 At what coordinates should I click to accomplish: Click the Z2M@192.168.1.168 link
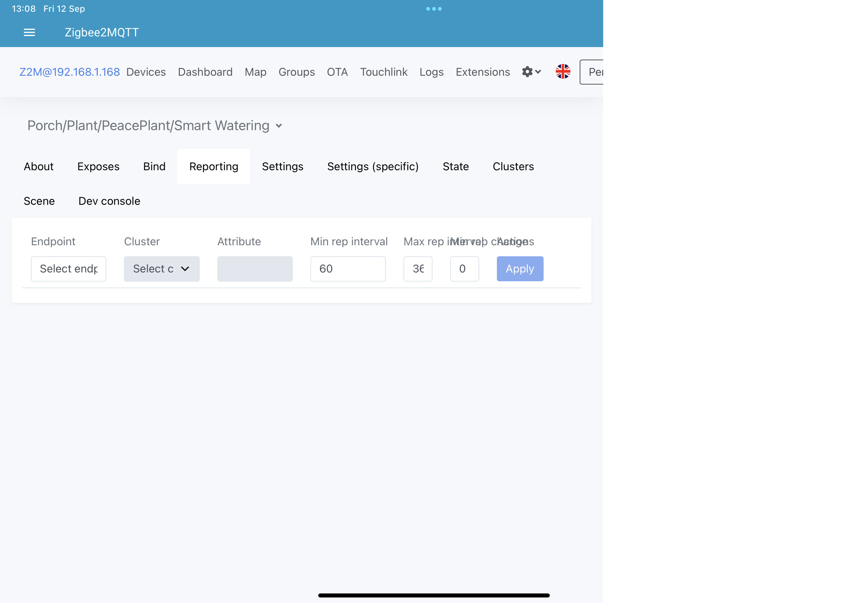tap(70, 72)
